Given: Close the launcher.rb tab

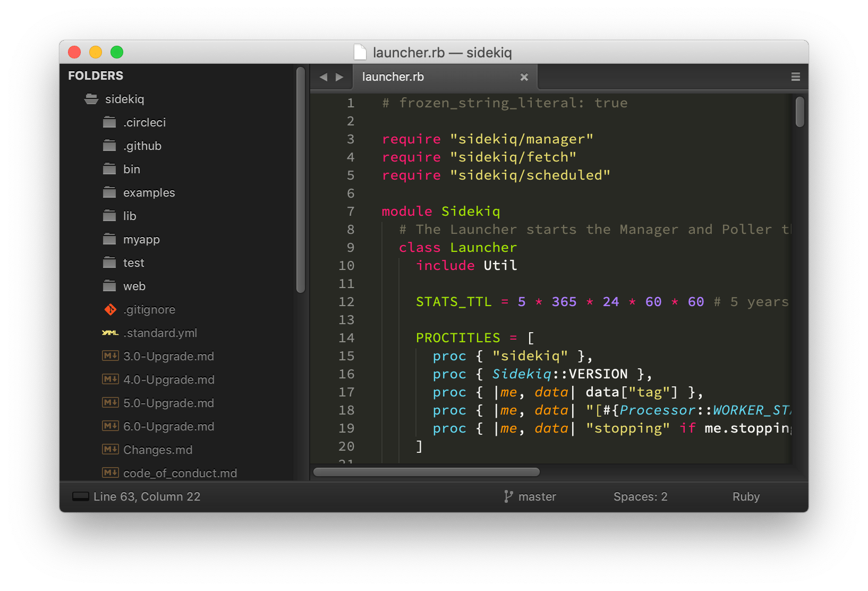Looking at the screenshot, I should [524, 77].
